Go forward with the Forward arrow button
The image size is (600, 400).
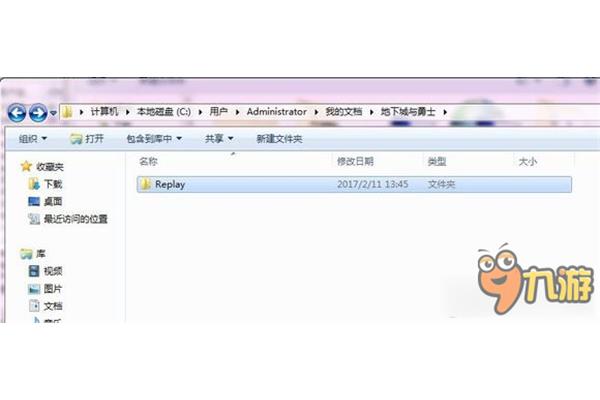point(38,113)
